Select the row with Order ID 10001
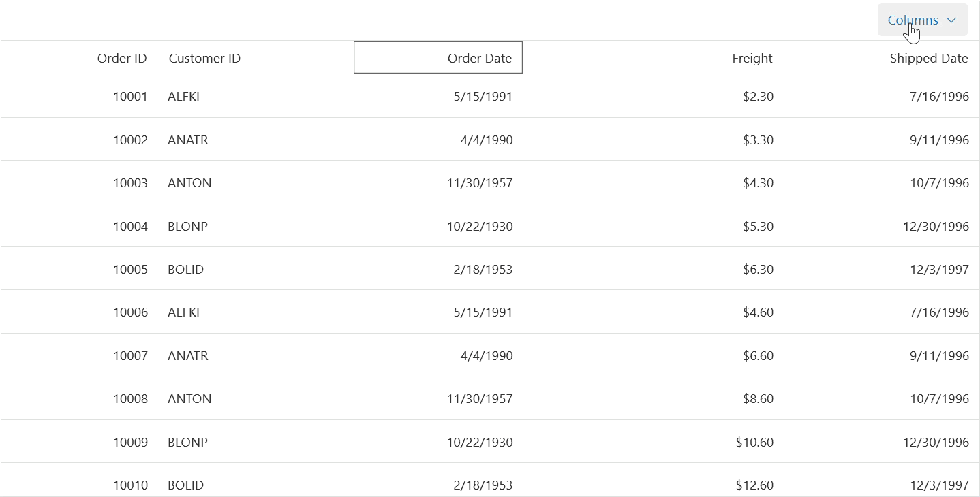The image size is (980, 497). [x=130, y=97]
